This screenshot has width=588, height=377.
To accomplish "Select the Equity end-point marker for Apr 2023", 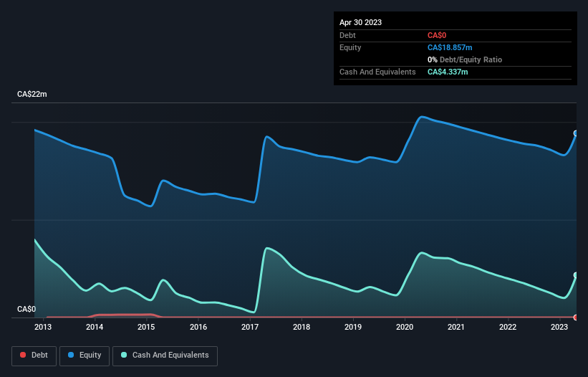I will [576, 133].
